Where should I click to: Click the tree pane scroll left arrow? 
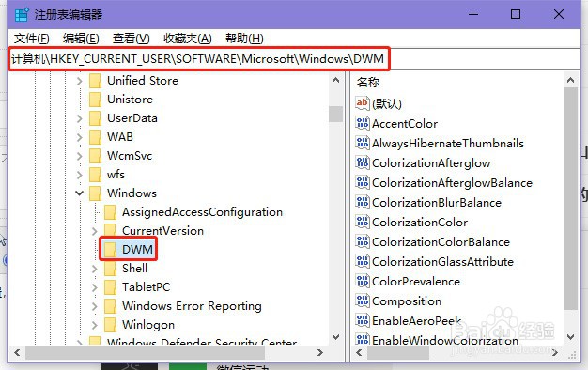click(x=17, y=353)
